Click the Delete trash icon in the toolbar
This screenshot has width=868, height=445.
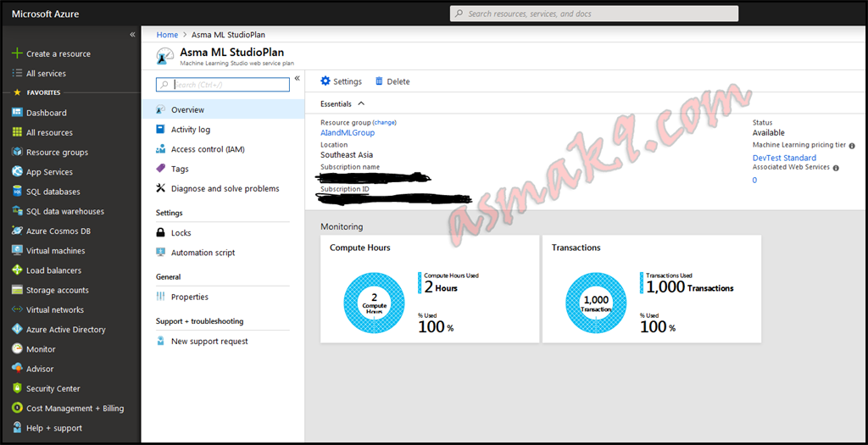379,81
